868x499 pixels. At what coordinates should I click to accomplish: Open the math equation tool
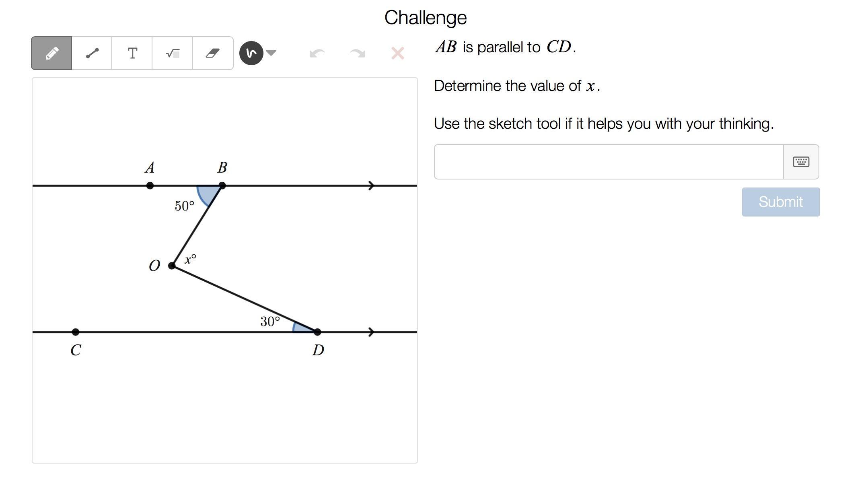(173, 53)
